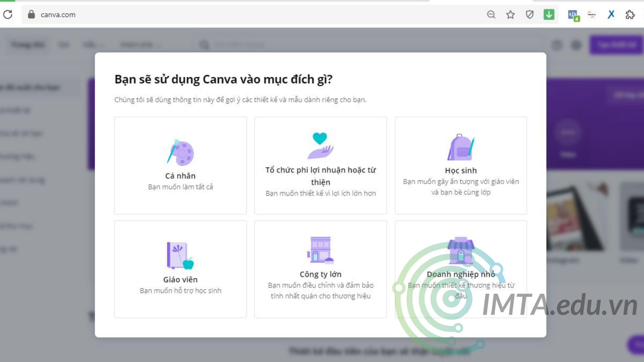Click the blurred home tab in Canva header
The image size is (644, 362).
[x=28, y=45]
